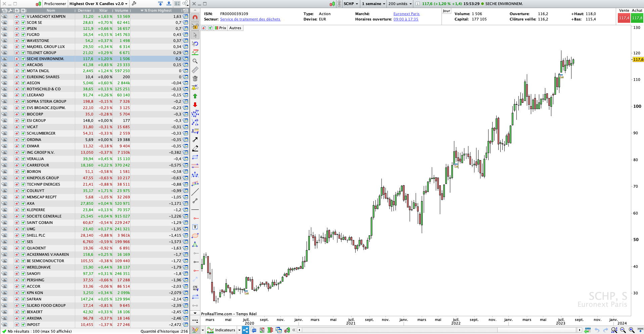This screenshot has width=644, height=334.
Task: Click the trash delete objects icon
Action: [x=195, y=79]
